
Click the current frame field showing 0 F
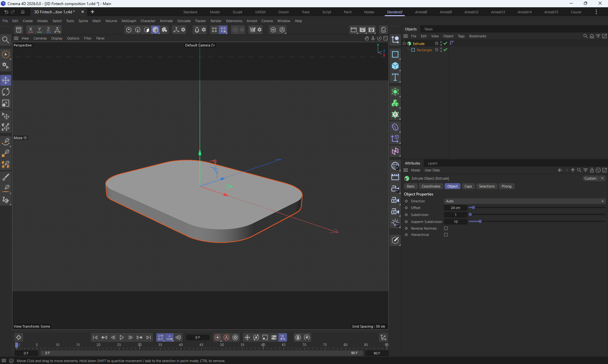(x=198, y=337)
